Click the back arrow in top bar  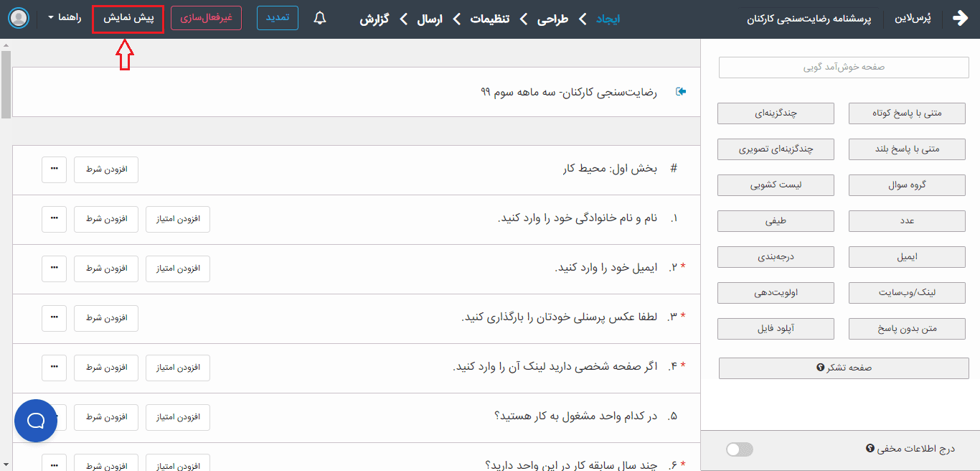(x=960, y=19)
